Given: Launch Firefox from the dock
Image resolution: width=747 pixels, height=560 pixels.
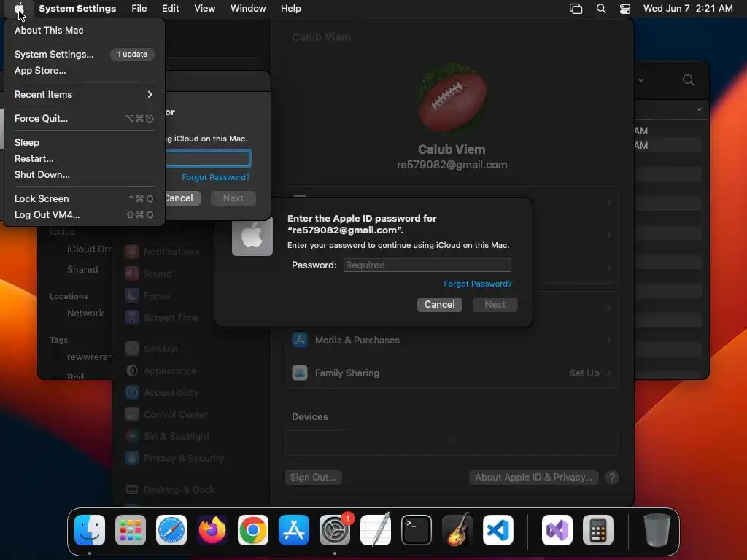Looking at the screenshot, I should click(212, 530).
